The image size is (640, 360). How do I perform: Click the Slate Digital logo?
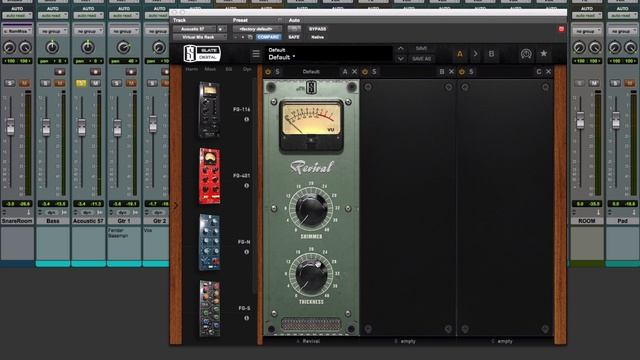(x=202, y=53)
